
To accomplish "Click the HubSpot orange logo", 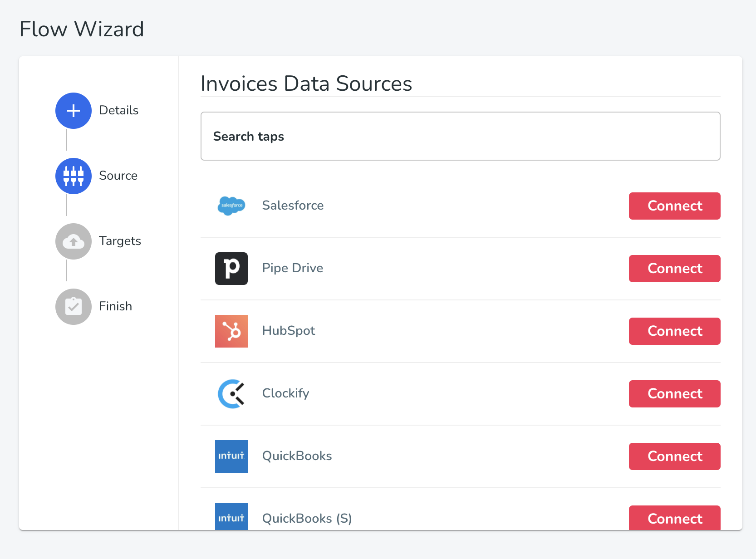I will [231, 331].
